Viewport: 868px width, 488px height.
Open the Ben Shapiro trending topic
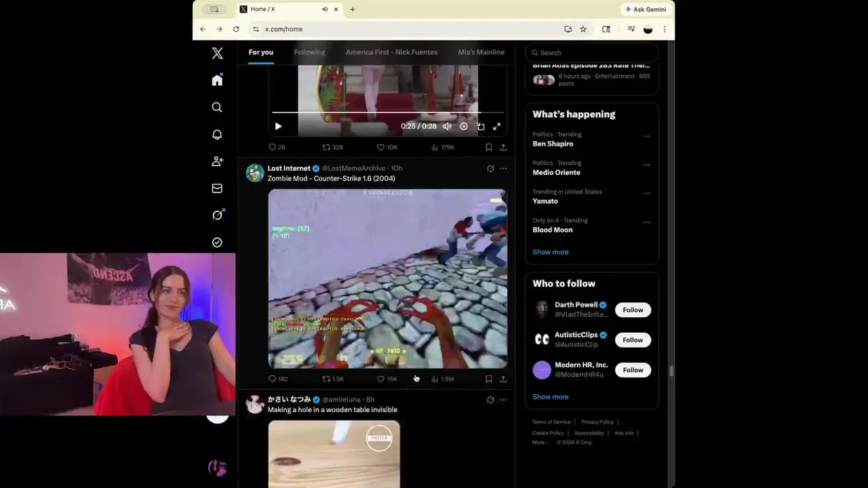(x=553, y=144)
